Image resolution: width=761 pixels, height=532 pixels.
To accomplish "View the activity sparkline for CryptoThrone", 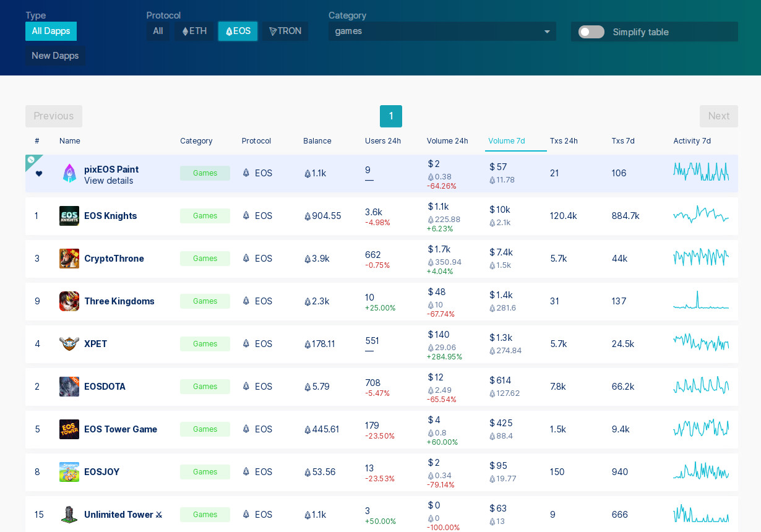I will pos(701,257).
